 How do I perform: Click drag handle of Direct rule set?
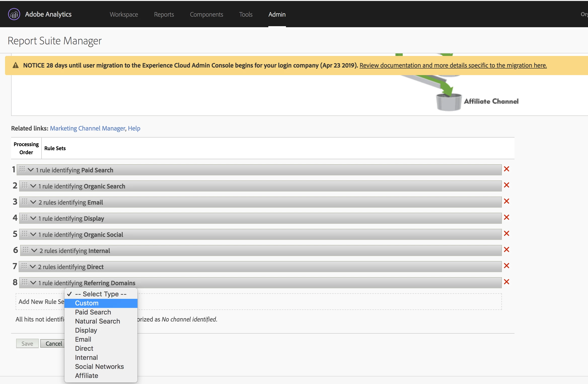[24, 266]
